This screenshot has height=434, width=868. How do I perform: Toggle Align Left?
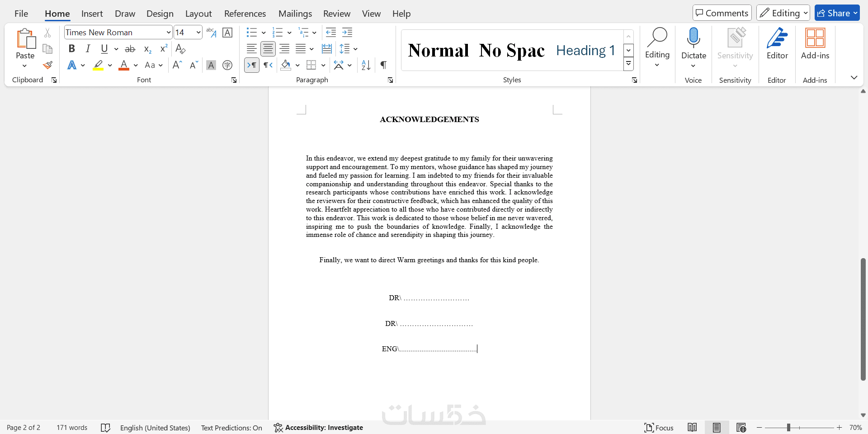pyautogui.click(x=252, y=49)
